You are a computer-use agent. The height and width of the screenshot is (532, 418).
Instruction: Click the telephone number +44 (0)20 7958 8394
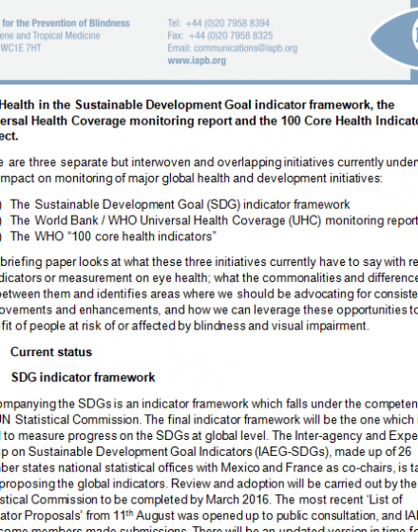click(x=228, y=23)
